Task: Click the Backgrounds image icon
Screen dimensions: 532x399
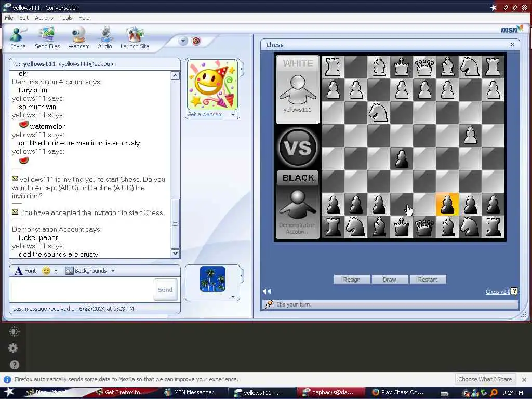Action: (x=70, y=271)
